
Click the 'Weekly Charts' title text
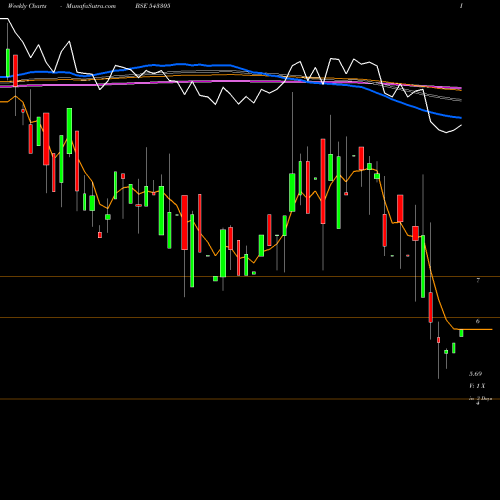(x=27, y=6)
